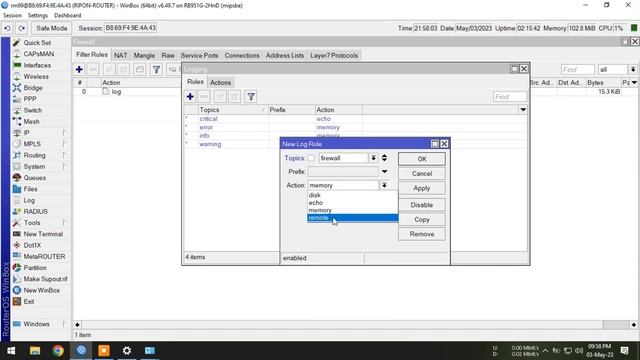The height and width of the screenshot is (360, 640).
Task: Click Disable in New Log Rule
Action: tap(422, 205)
